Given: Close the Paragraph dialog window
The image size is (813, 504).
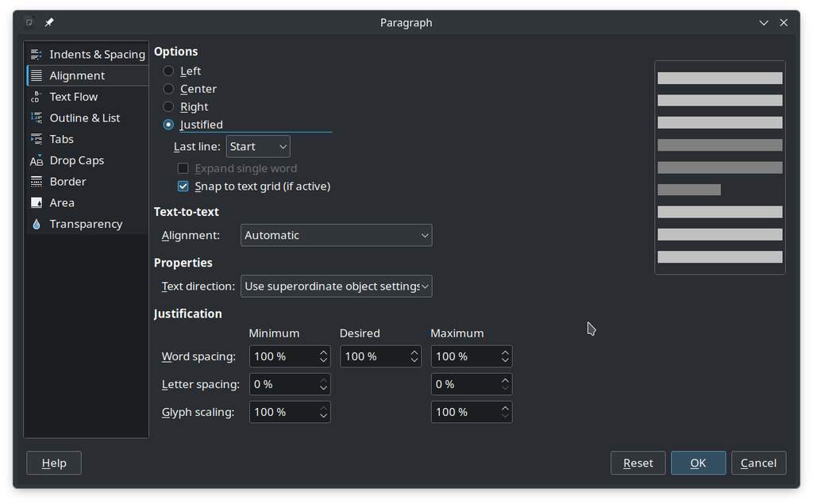Looking at the screenshot, I should pyautogui.click(x=784, y=23).
